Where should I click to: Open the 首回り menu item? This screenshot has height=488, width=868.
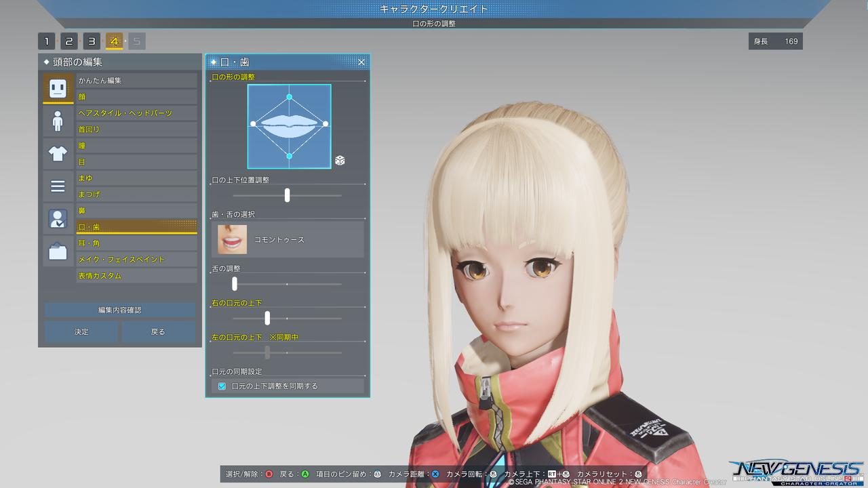click(x=136, y=129)
